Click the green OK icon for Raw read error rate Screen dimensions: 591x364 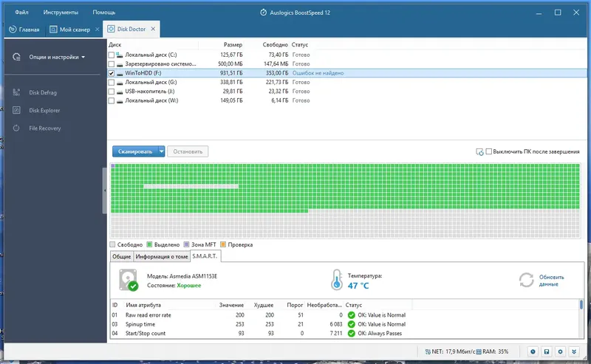click(352, 315)
